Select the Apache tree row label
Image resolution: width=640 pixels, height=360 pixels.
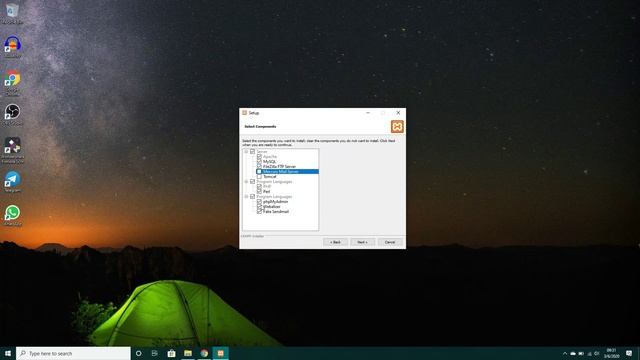pos(270,157)
